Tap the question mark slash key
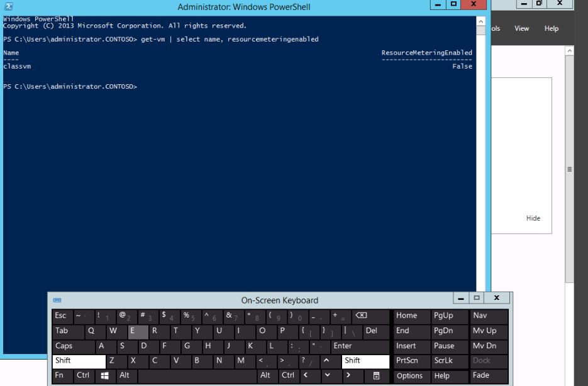The width and height of the screenshot is (588, 386). coord(309,361)
